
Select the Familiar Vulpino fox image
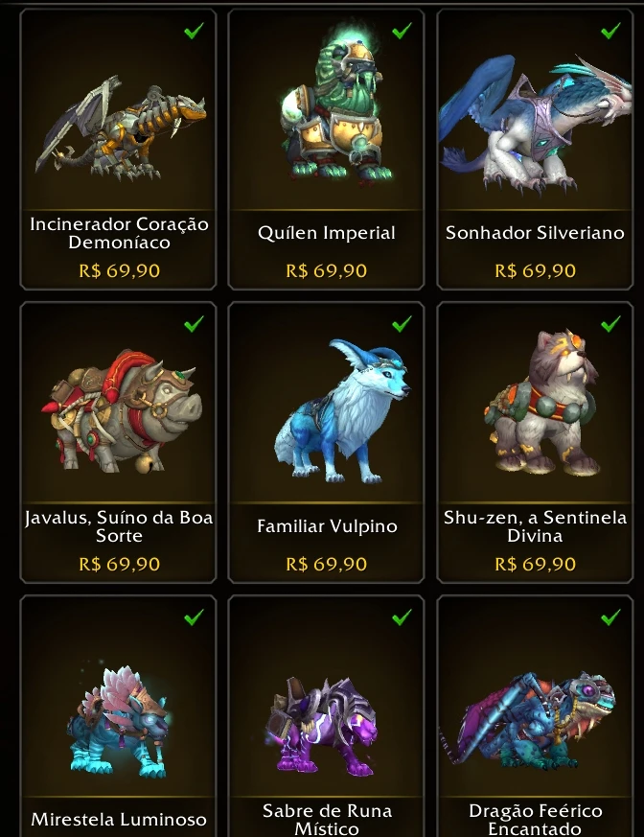coord(342,411)
